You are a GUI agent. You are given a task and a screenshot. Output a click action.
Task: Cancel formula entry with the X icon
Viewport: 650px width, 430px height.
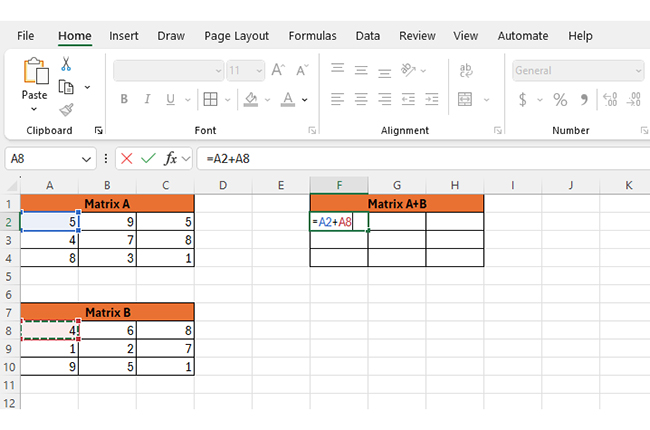(x=126, y=158)
